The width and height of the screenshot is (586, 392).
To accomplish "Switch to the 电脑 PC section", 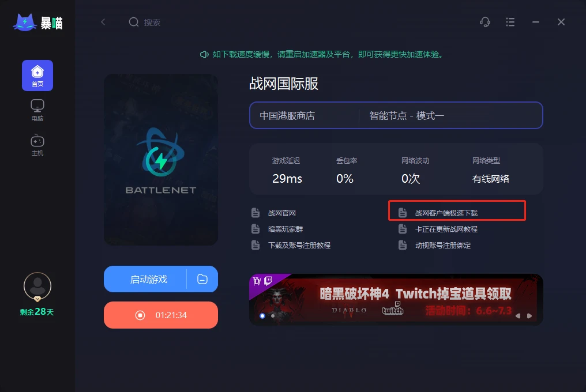I will [x=37, y=110].
